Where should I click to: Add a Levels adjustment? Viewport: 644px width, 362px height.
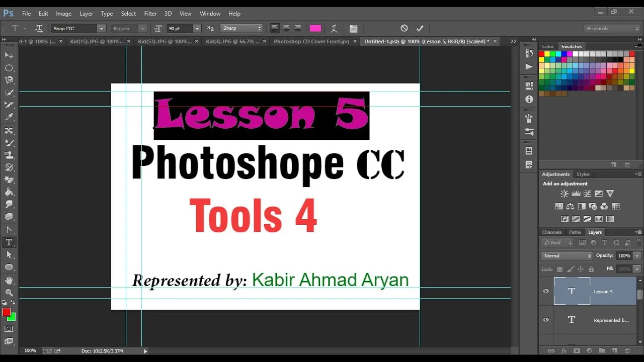pyautogui.click(x=576, y=194)
